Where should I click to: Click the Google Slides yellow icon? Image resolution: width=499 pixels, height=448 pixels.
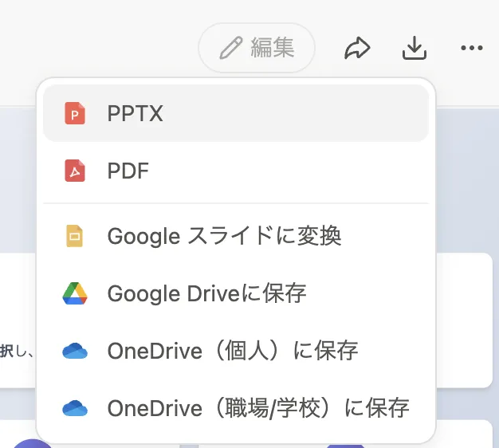click(74, 236)
